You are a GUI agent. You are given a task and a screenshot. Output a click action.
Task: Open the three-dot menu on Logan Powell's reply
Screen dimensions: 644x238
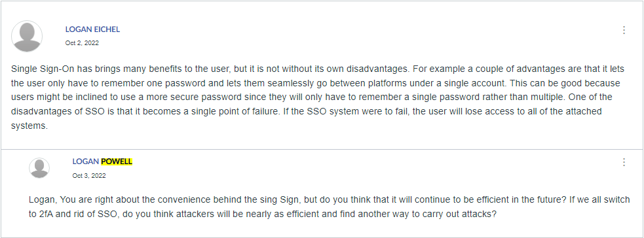[624, 162]
